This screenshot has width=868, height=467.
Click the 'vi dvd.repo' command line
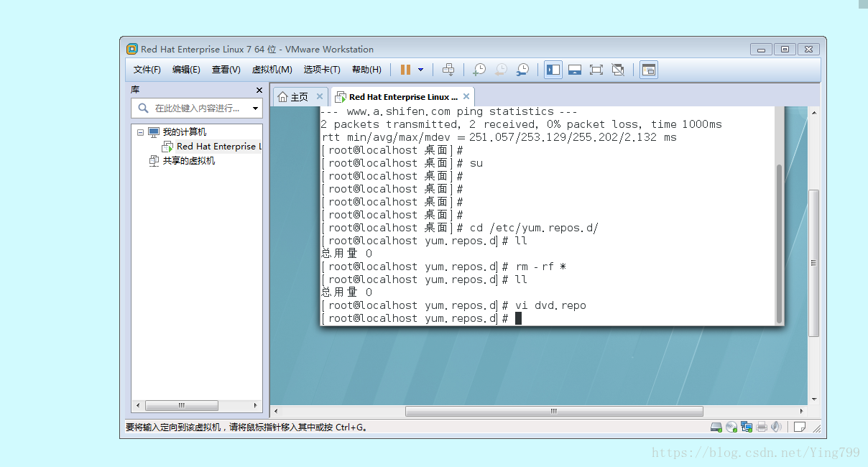point(453,305)
